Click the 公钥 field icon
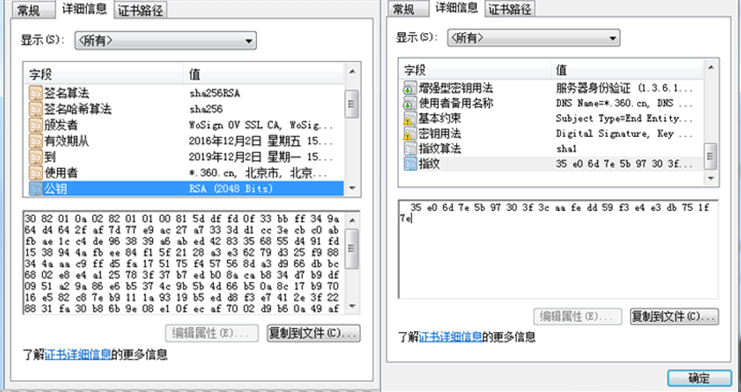The image size is (741, 392). point(36,189)
